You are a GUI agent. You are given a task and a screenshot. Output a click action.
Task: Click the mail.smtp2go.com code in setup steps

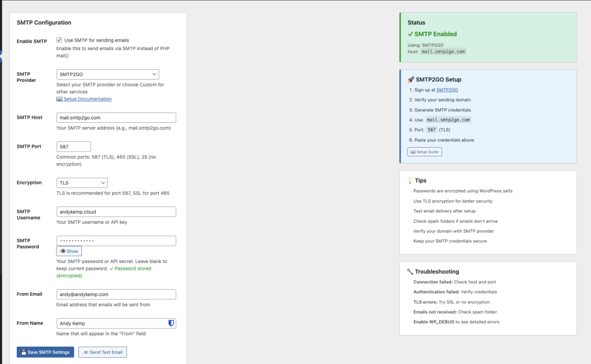point(449,120)
